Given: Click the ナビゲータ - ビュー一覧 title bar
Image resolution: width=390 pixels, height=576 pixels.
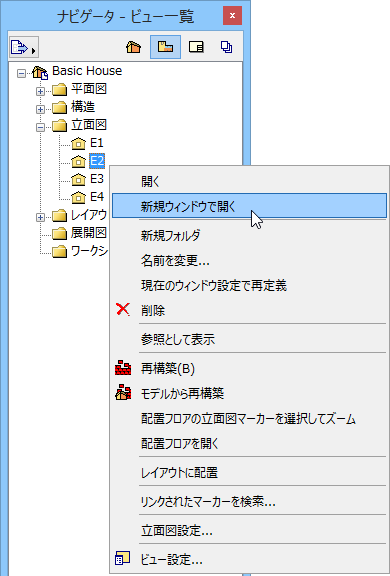Looking at the screenshot, I should tap(126, 16).
